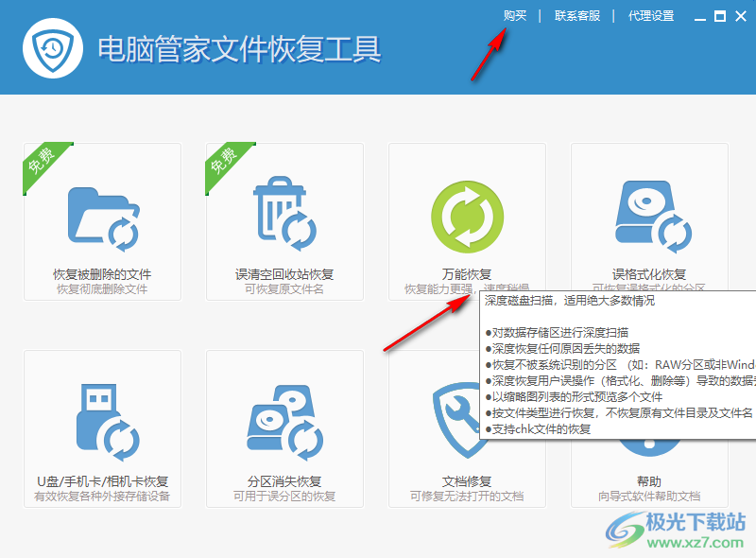This screenshot has width=756, height=558.
Task: Maximize the recovery tool window
Action: 720,16
